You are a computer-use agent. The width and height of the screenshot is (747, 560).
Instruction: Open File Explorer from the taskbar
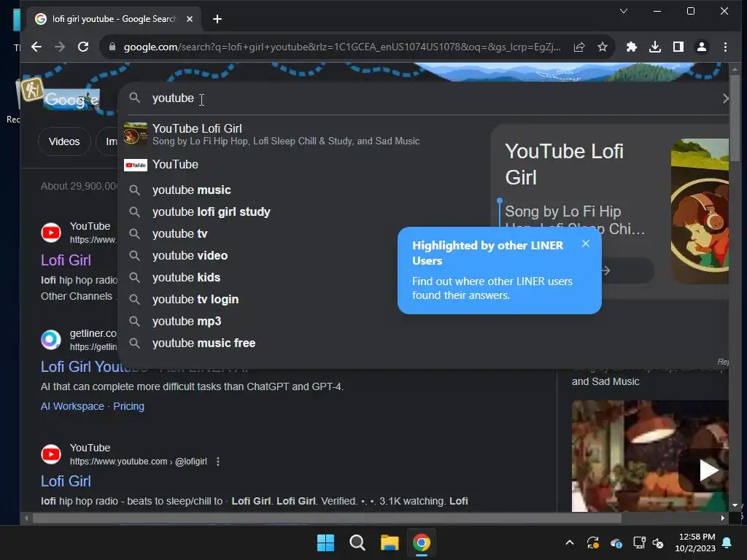coord(390,542)
